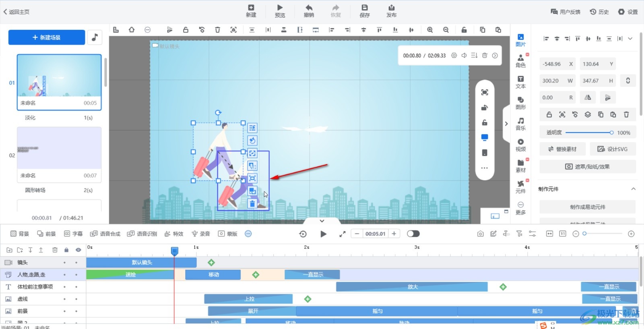Image resolution: width=644 pixels, height=329 pixels.
Task: Click the 替换素材 replace material button
Action: (562, 149)
